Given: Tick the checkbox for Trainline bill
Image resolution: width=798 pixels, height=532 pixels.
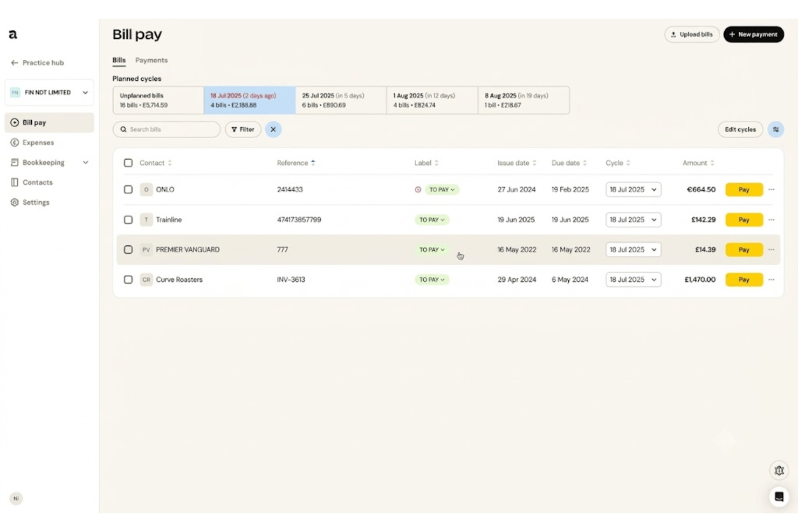Looking at the screenshot, I should coord(128,220).
